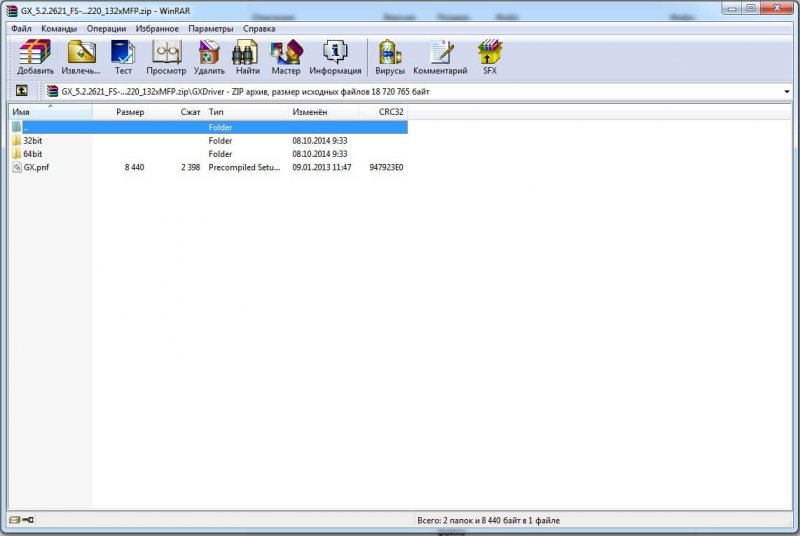Image resolution: width=800 pixels, height=536 pixels.
Task: Click the 8 440 size value
Action: tap(134, 167)
